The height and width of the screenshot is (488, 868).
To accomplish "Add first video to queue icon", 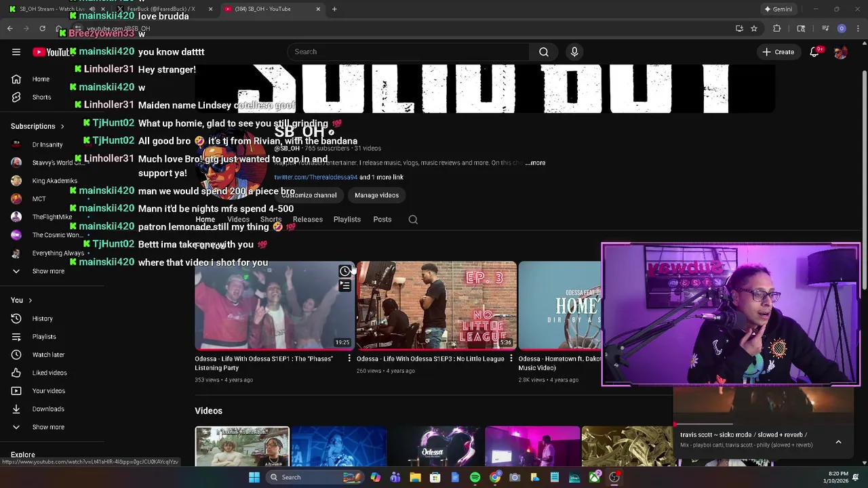I will click(x=344, y=286).
